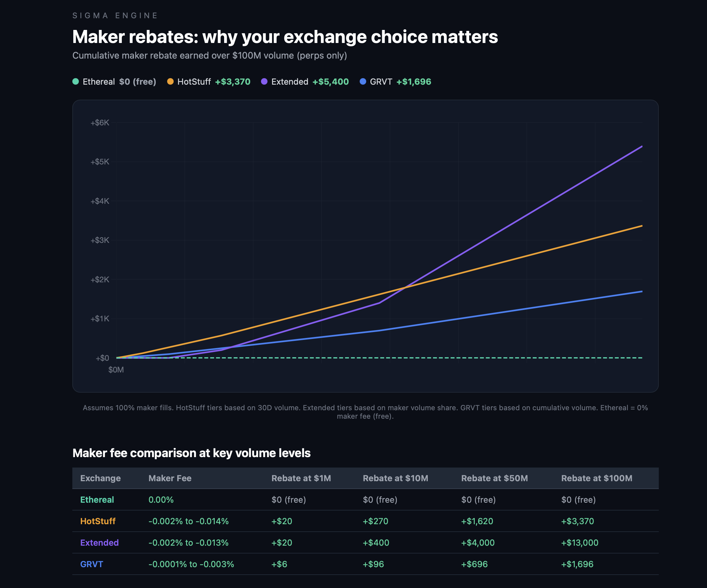Click the Maker Fee column header
The width and height of the screenshot is (707, 588).
click(x=170, y=478)
